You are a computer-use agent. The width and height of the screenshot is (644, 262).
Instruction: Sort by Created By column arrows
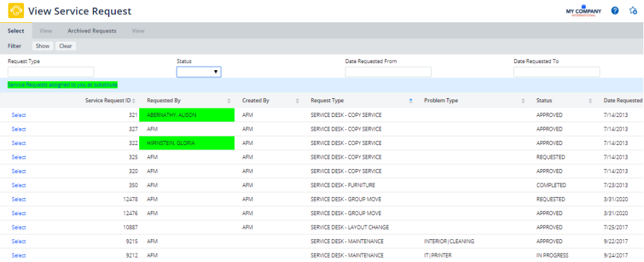pyautogui.click(x=297, y=101)
